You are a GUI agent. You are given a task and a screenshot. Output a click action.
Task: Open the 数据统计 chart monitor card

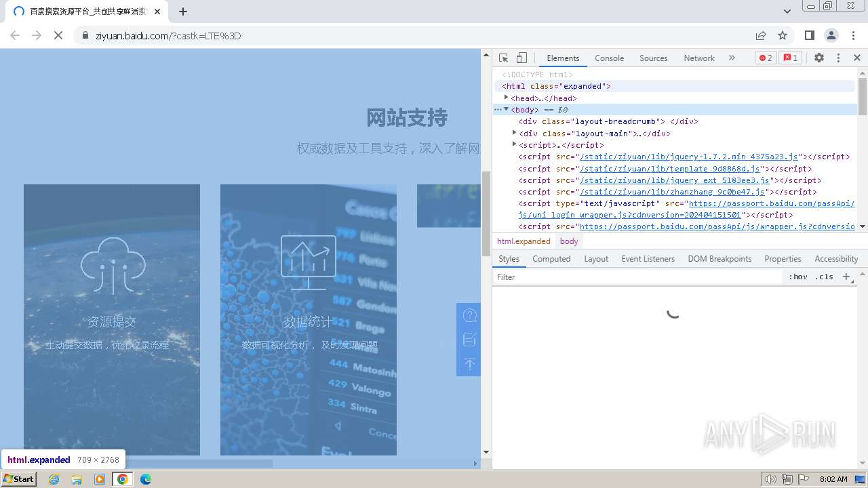[309, 319]
